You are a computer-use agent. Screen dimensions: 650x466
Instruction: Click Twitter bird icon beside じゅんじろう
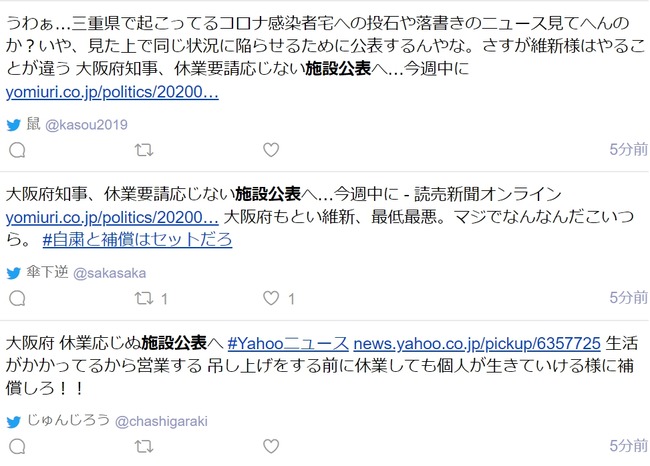pyautogui.click(x=14, y=422)
